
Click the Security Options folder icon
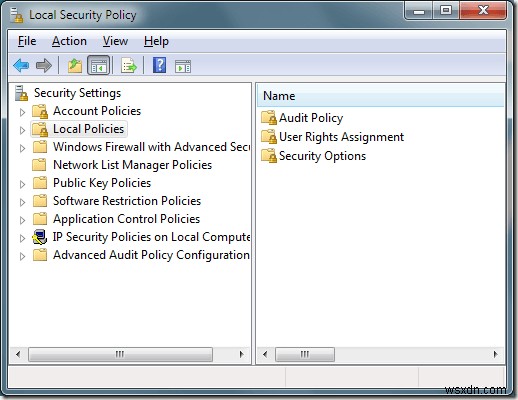pyautogui.click(x=269, y=156)
